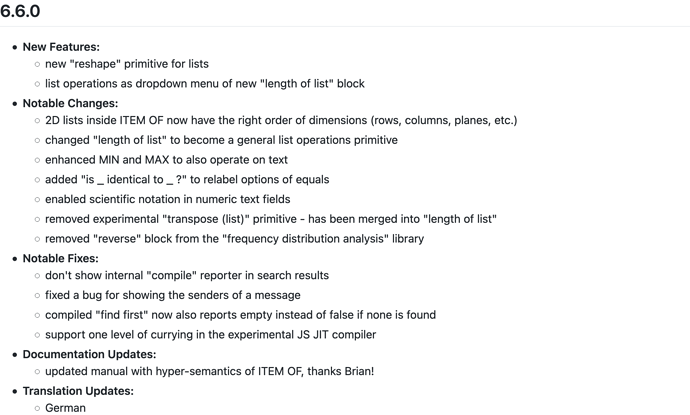The width and height of the screenshot is (690, 415).
Task: Click the 'is _ identical to _ ?' entry
Action: tap(187, 180)
